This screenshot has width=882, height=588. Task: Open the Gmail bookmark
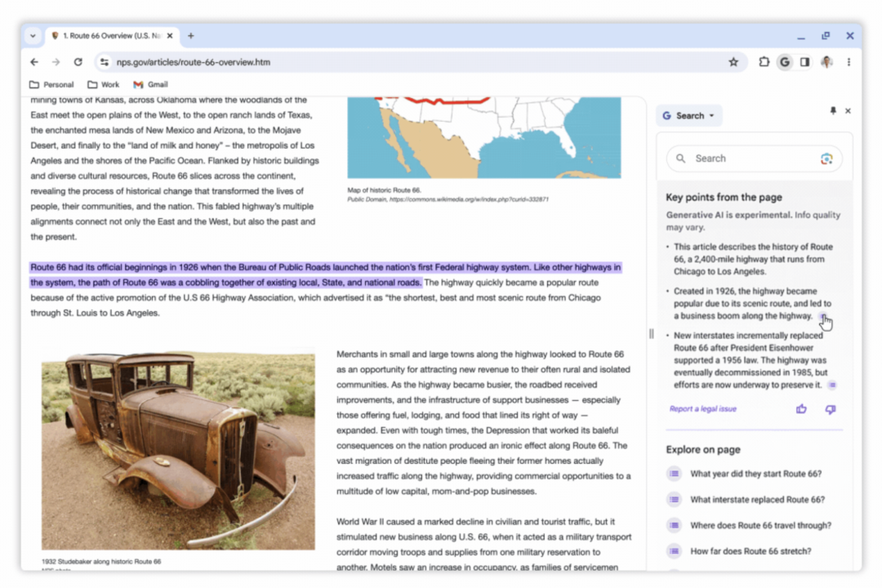151,84
